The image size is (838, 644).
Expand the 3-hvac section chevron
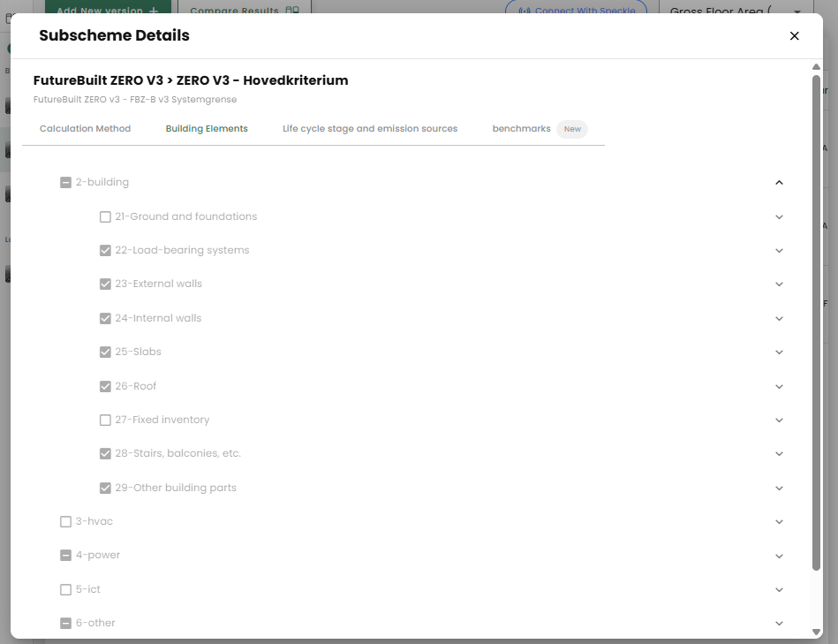[779, 522]
